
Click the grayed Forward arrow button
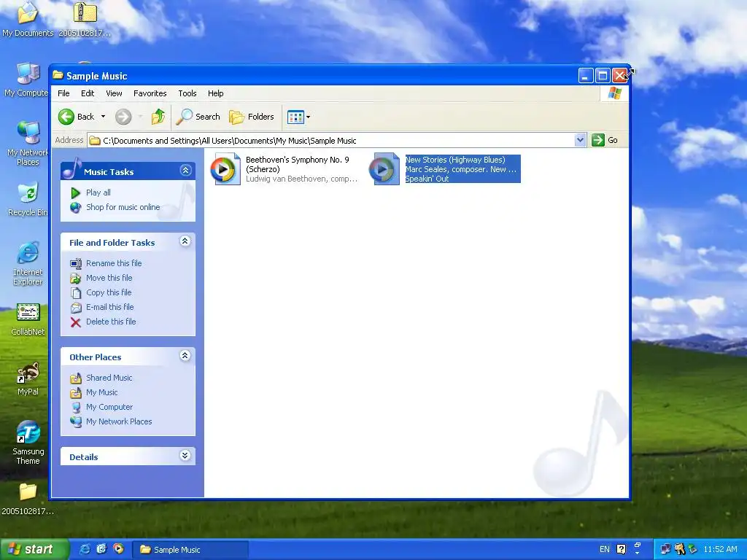[123, 117]
